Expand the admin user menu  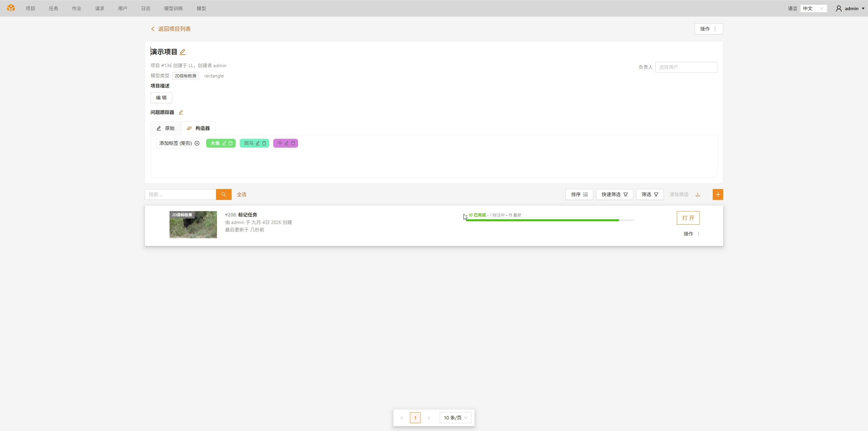click(850, 8)
